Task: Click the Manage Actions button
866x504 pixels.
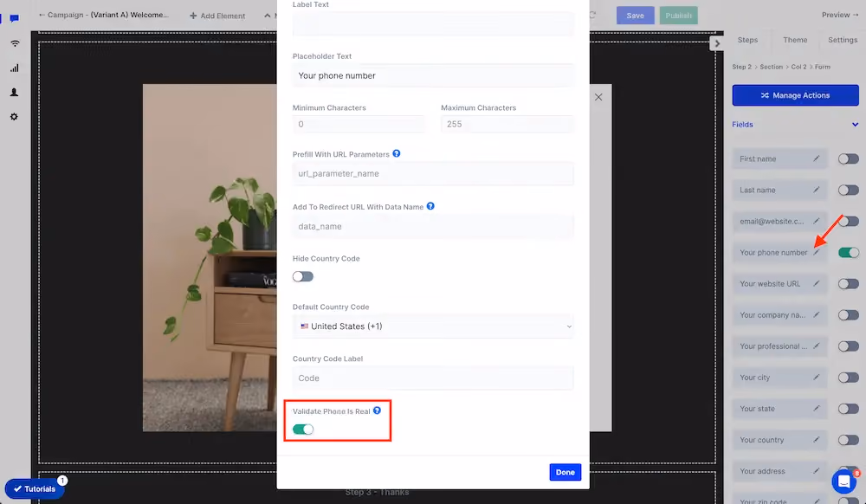Action: point(795,95)
